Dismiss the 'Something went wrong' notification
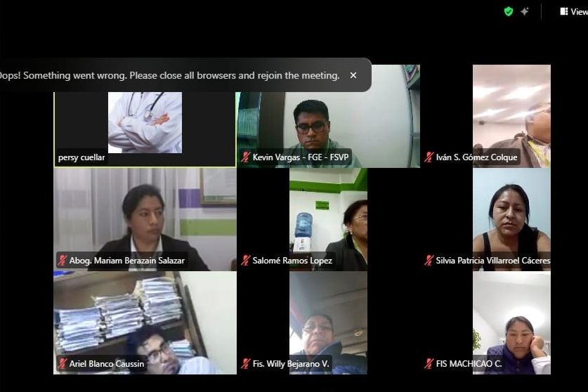This screenshot has width=588, height=392. tap(353, 75)
